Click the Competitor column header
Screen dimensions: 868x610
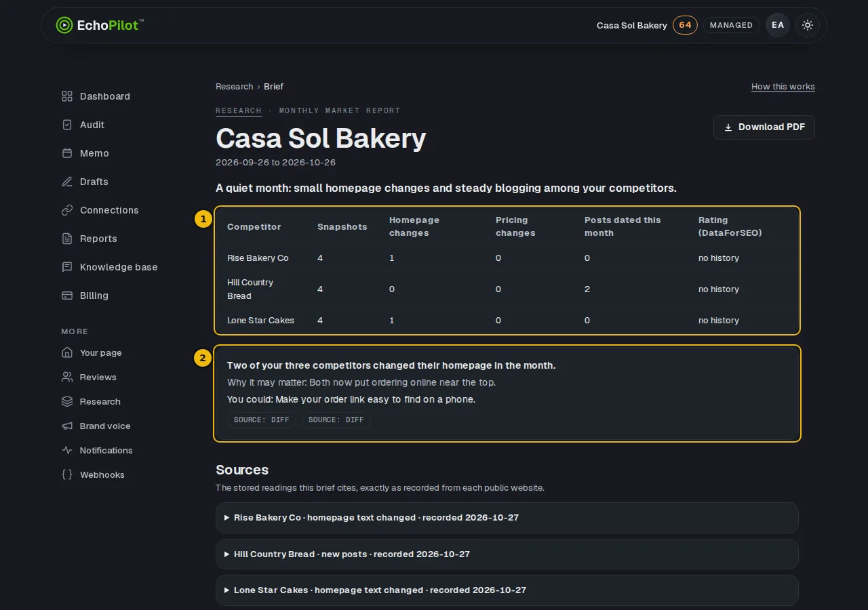(x=254, y=227)
